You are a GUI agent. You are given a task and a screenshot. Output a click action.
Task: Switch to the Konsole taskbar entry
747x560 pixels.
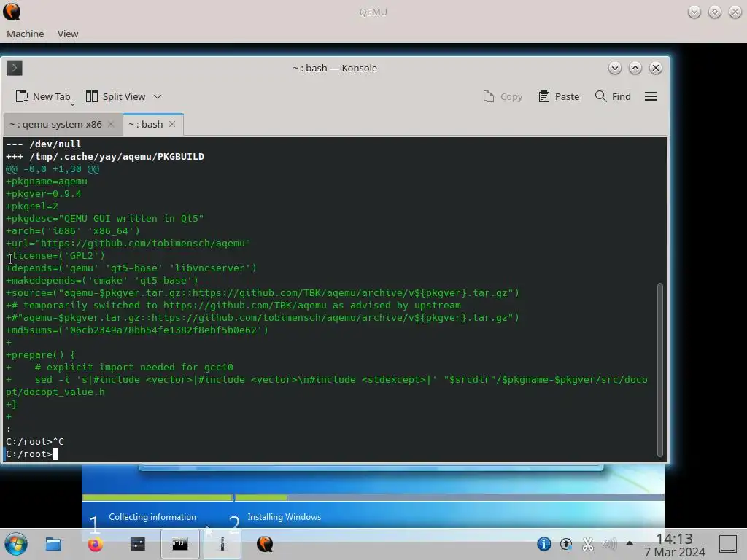pos(180,544)
